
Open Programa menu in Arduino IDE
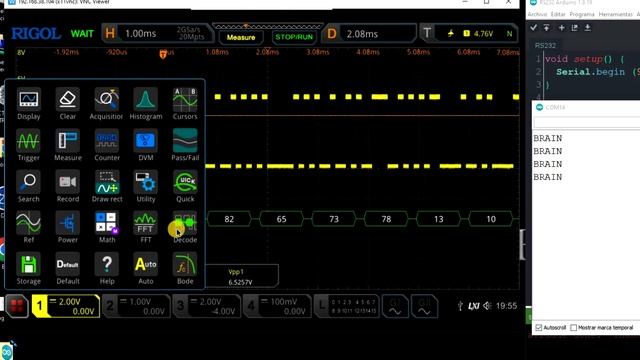click(x=582, y=14)
